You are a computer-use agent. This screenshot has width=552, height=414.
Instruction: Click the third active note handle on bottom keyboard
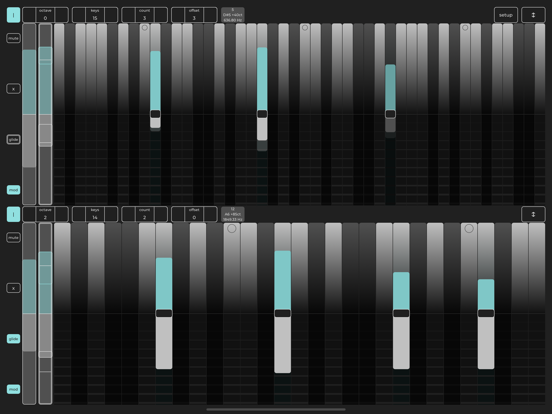pyautogui.click(x=401, y=313)
